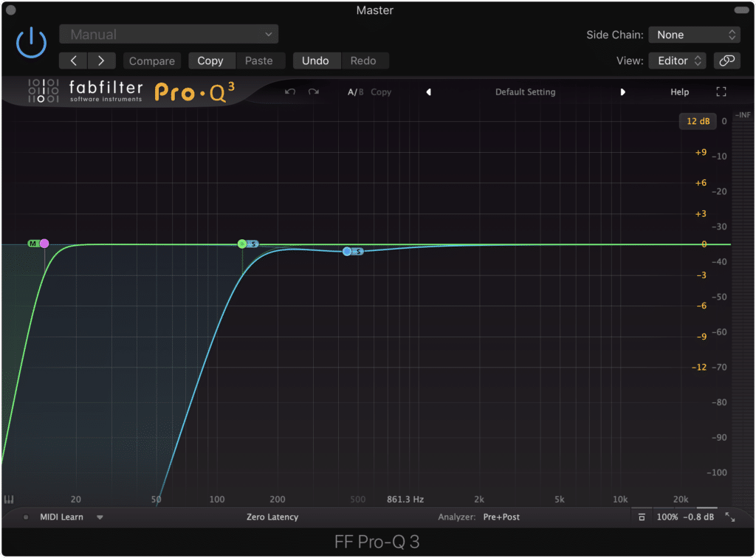Toggle the chain link button
756x558 pixels.
coord(727,61)
